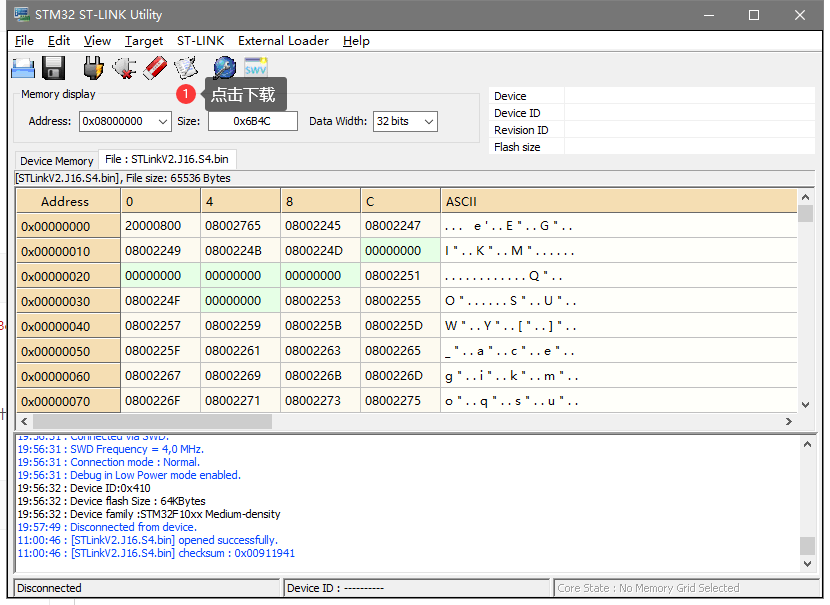Click the column header labeled 4
Screen dimensions: 830x605
(x=240, y=201)
